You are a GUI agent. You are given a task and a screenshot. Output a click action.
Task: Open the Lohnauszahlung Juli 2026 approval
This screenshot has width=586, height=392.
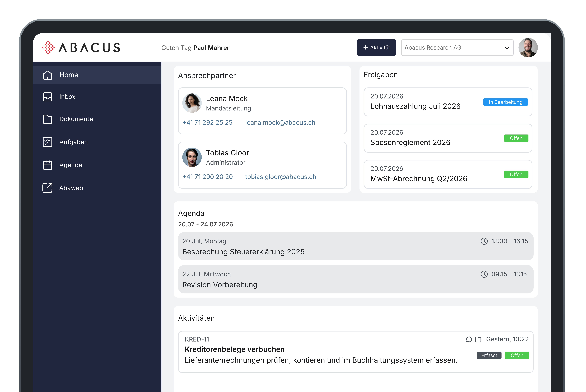(x=448, y=102)
